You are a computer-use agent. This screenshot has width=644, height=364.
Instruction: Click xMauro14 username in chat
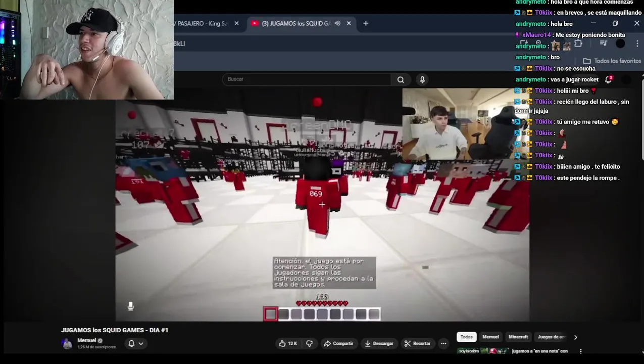pos(536,35)
